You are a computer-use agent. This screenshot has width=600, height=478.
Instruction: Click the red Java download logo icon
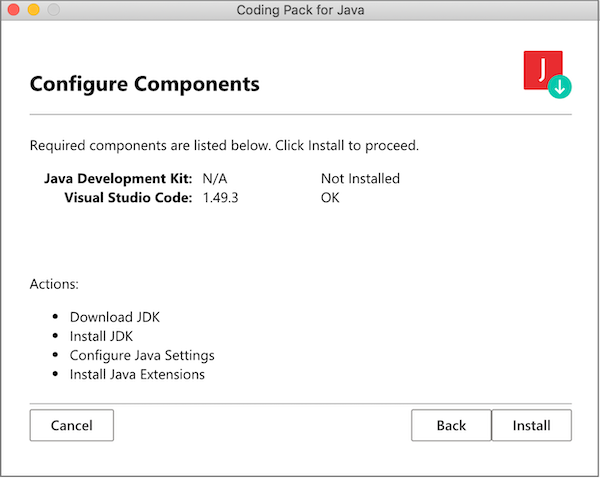[547, 74]
